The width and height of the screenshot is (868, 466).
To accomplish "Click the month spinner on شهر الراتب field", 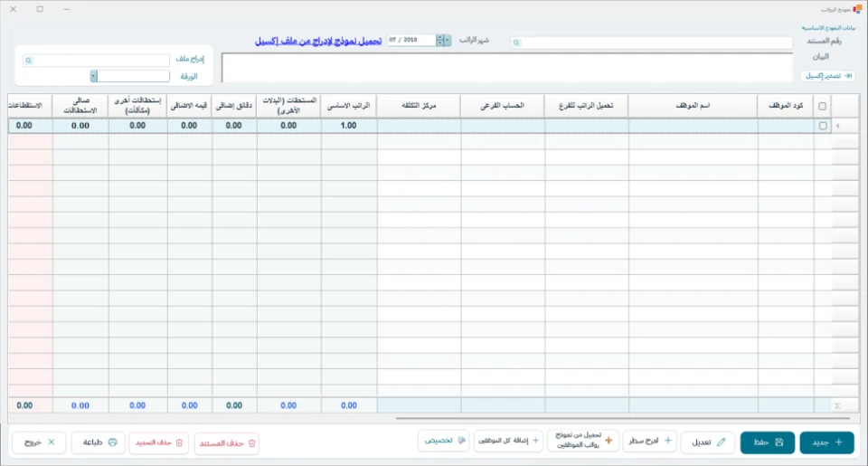I will click(440, 40).
